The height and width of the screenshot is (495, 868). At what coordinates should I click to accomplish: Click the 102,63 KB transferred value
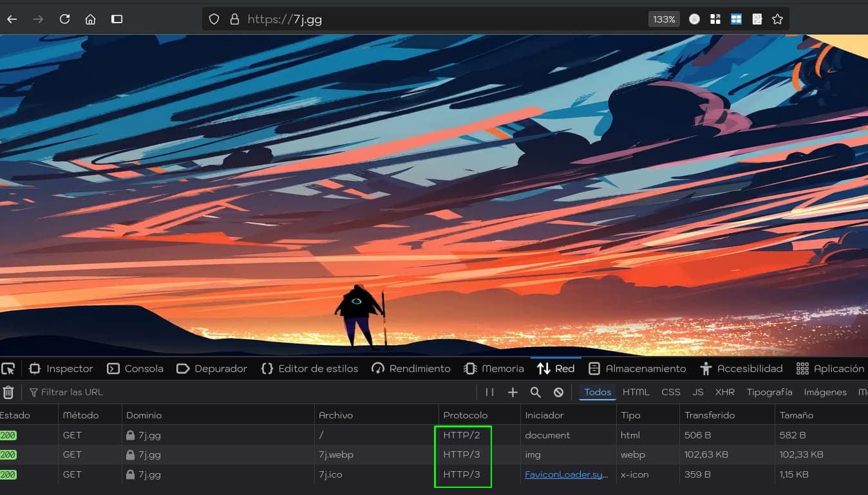pyautogui.click(x=706, y=454)
